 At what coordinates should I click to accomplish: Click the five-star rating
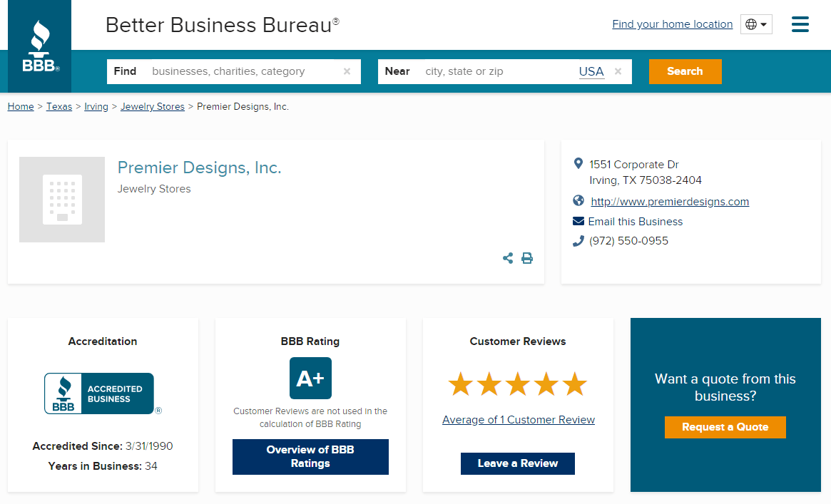pyautogui.click(x=518, y=384)
